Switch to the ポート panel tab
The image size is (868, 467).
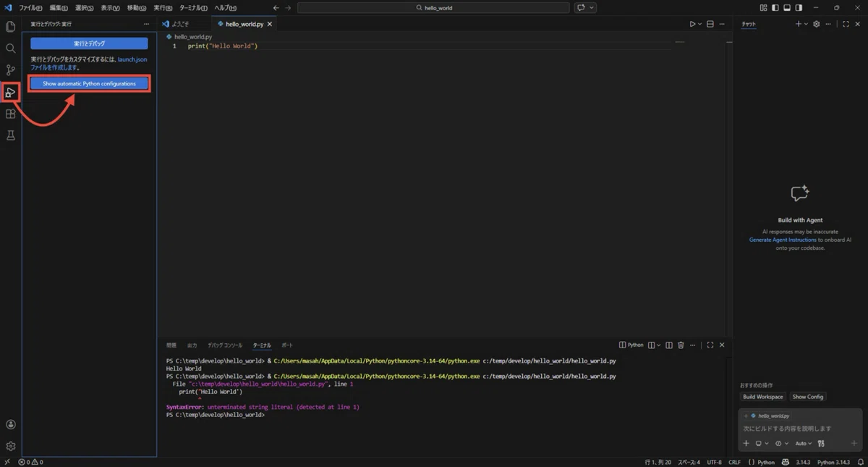(x=287, y=345)
